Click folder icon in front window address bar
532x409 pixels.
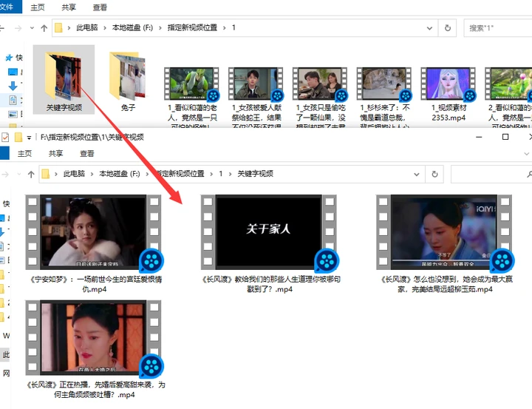(x=46, y=175)
